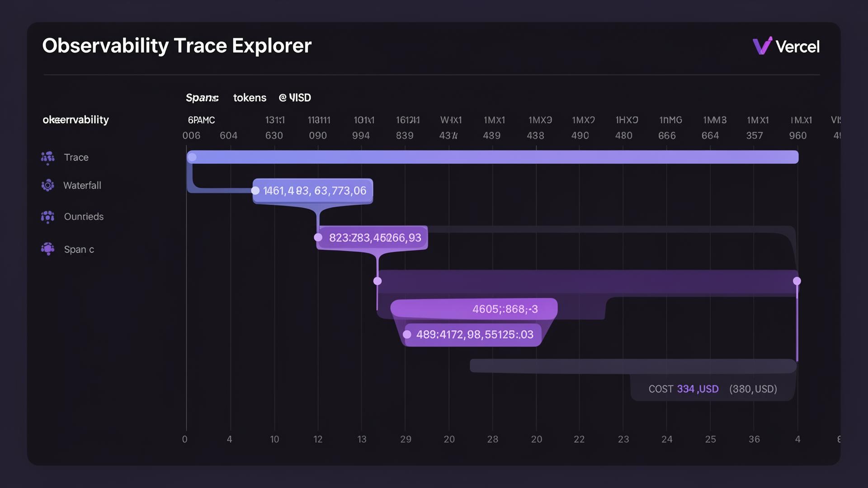Open the Waterfall view label
The width and height of the screenshot is (868, 488).
tap(82, 185)
